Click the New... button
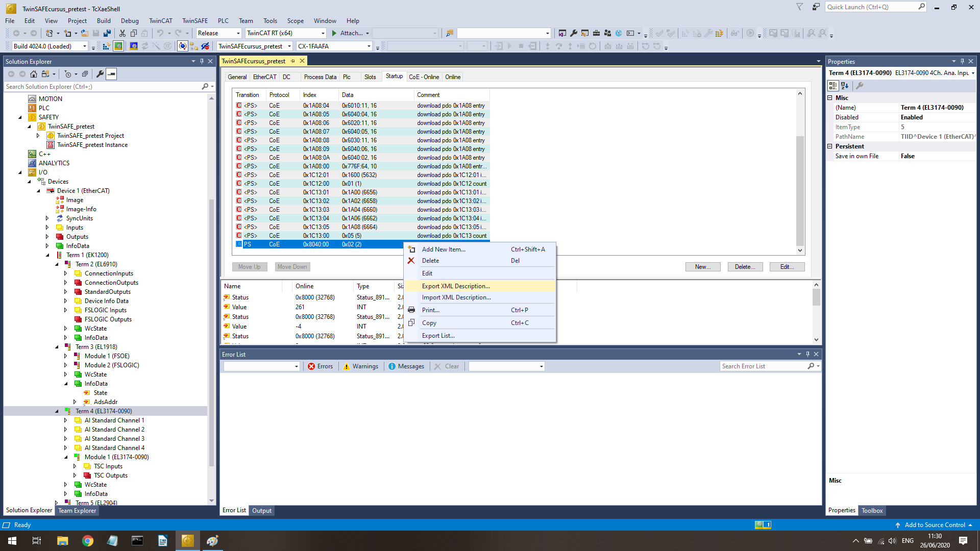The width and height of the screenshot is (980, 551). [x=702, y=267]
